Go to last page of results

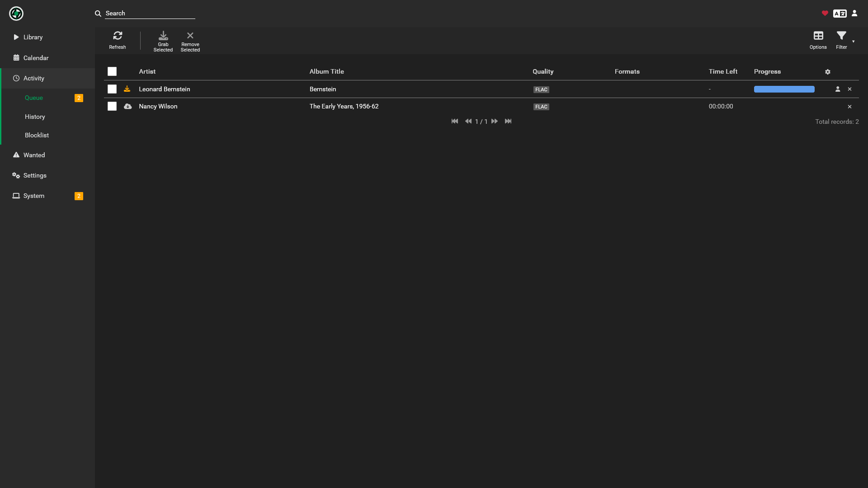(508, 121)
